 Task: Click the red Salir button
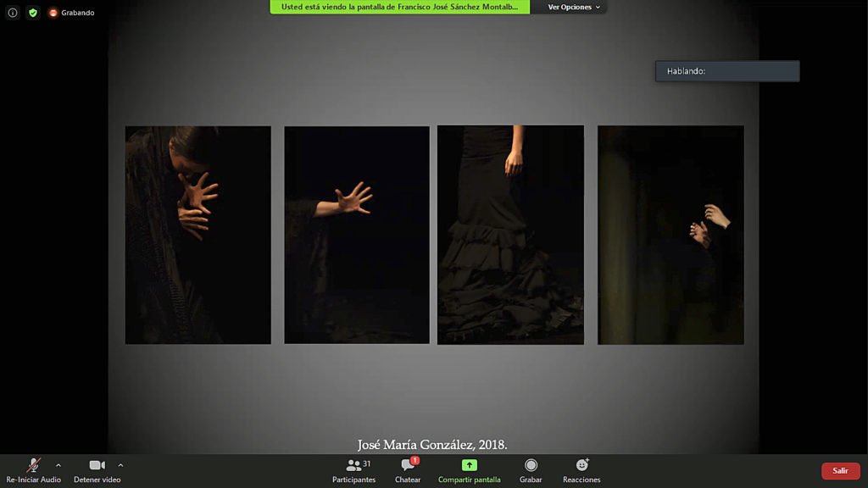[x=840, y=471]
